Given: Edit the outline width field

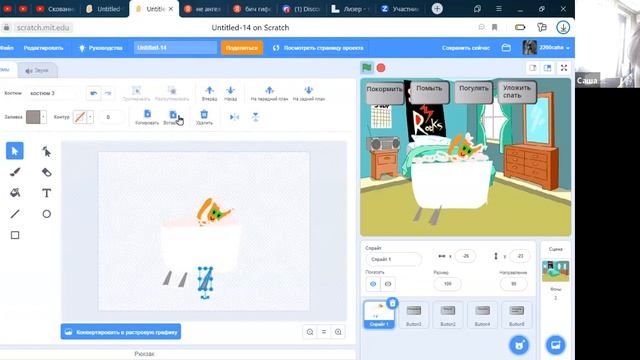Looking at the screenshot, I should pyautogui.click(x=111, y=117).
